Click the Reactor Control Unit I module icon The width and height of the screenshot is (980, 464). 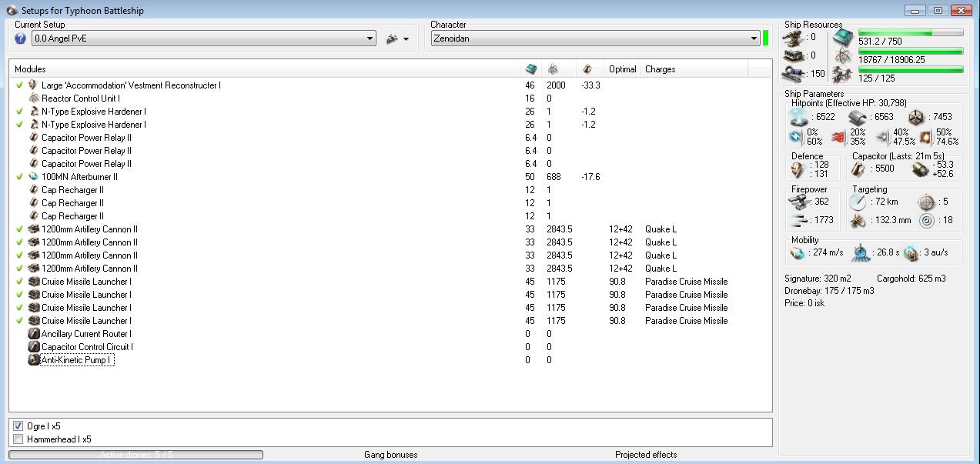tap(33, 98)
